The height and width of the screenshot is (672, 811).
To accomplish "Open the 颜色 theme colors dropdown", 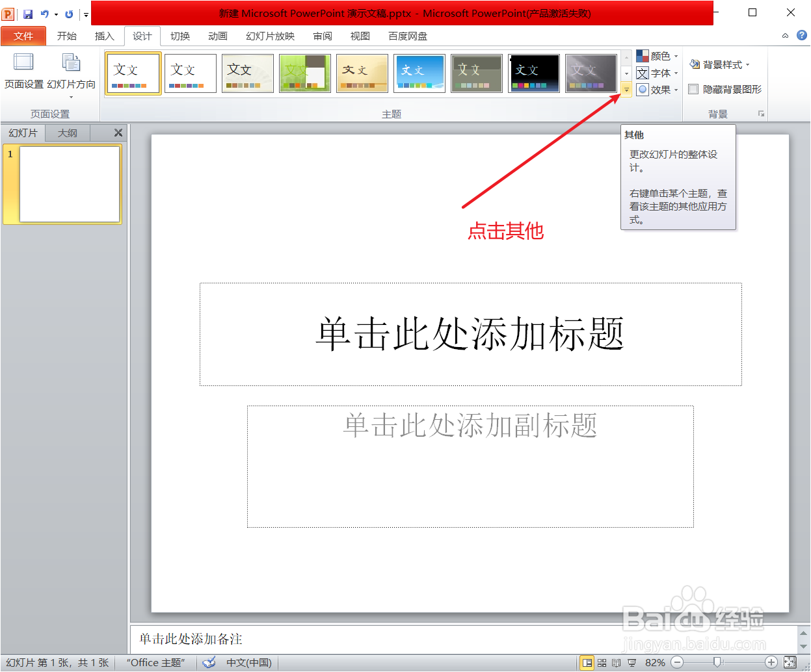I will click(658, 56).
